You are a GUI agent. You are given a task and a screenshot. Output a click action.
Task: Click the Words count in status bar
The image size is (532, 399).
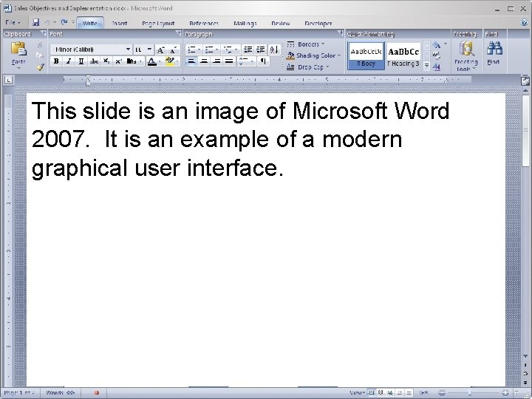point(60,393)
